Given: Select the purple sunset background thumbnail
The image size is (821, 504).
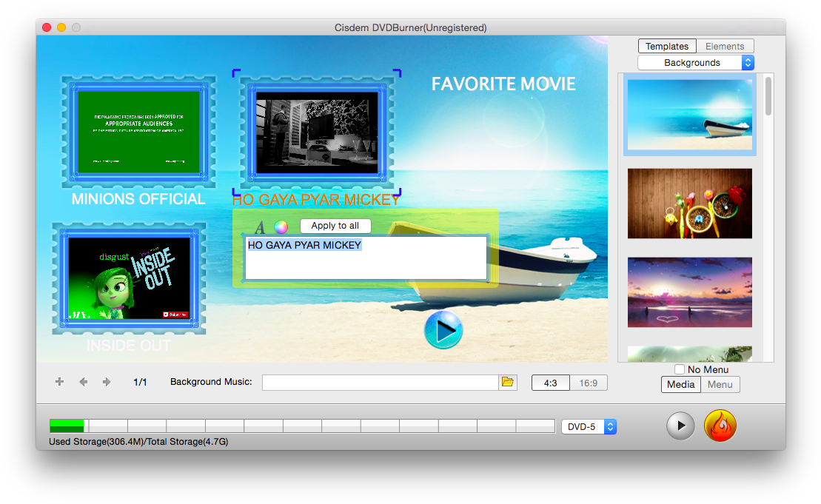Looking at the screenshot, I should click(x=689, y=292).
